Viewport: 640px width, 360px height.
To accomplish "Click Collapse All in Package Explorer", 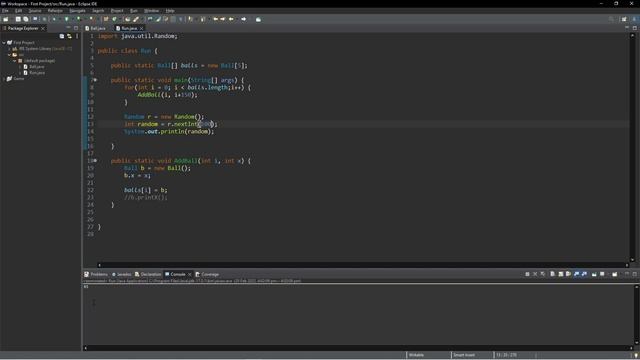I will click(62, 36).
